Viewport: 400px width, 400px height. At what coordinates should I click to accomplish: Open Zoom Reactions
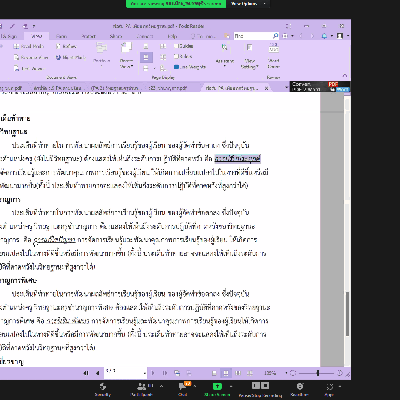300,389
